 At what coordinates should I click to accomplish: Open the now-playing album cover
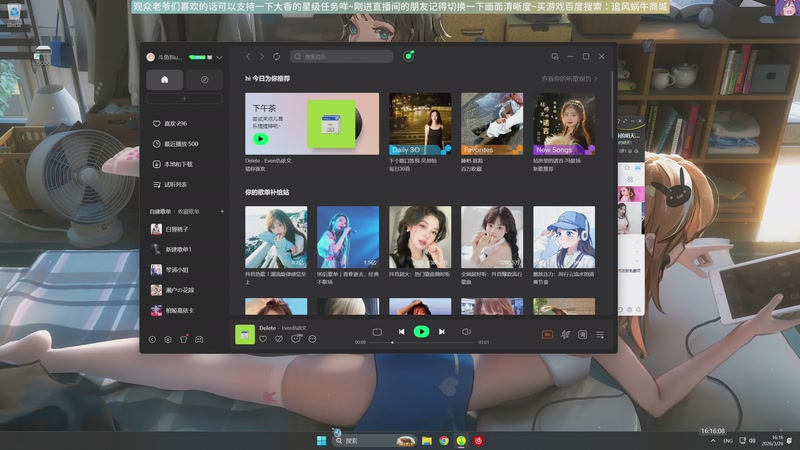tap(244, 335)
